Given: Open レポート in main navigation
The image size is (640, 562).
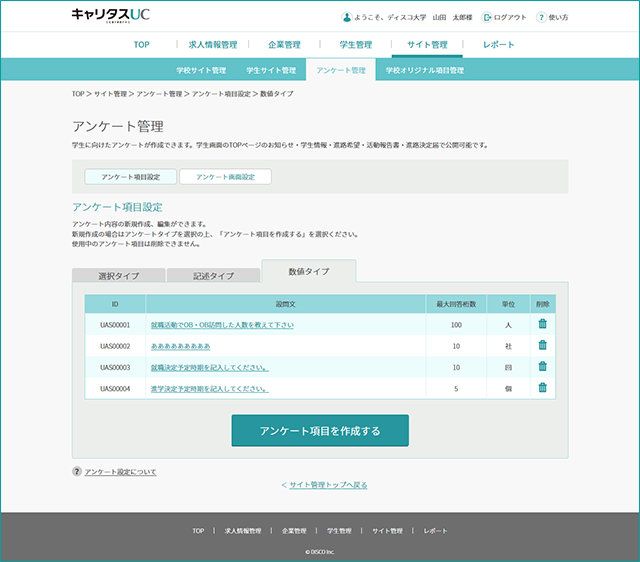Looking at the screenshot, I should point(498,44).
